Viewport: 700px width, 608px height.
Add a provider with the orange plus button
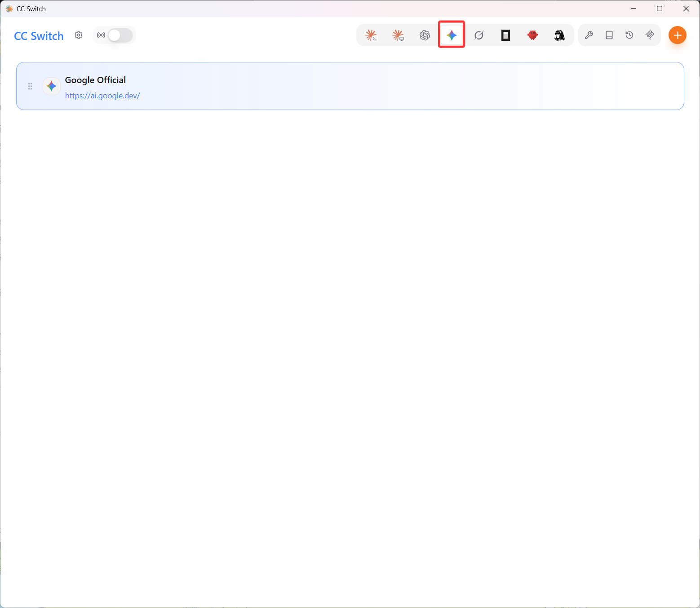678,35
